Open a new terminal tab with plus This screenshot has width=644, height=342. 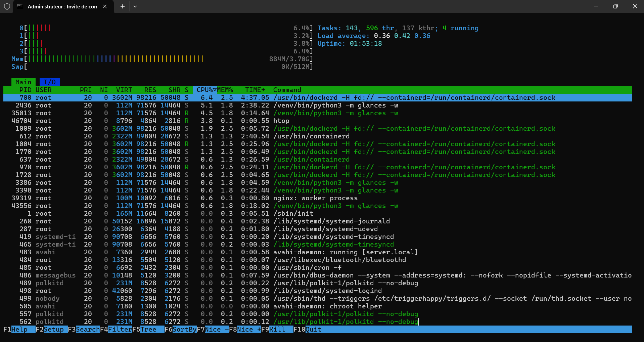(123, 6)
